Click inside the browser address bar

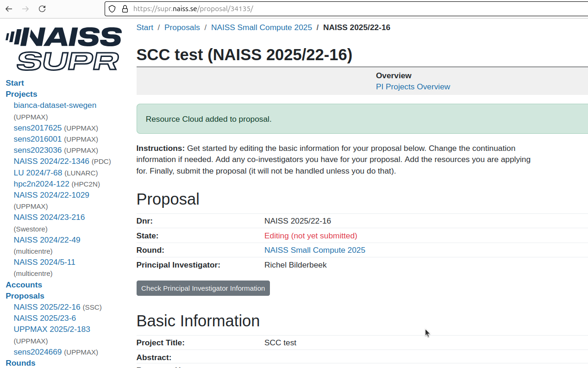click(x=278, y=9)
